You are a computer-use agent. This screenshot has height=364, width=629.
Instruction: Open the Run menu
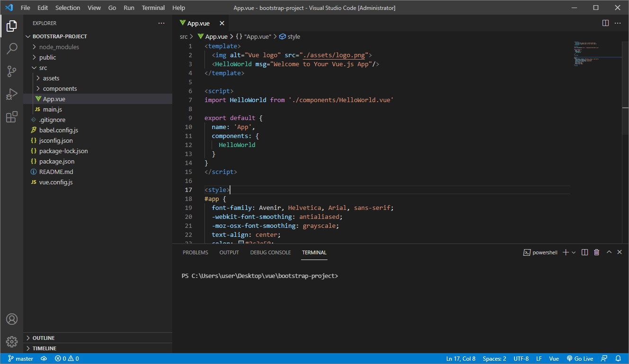(x=129, y=8)
